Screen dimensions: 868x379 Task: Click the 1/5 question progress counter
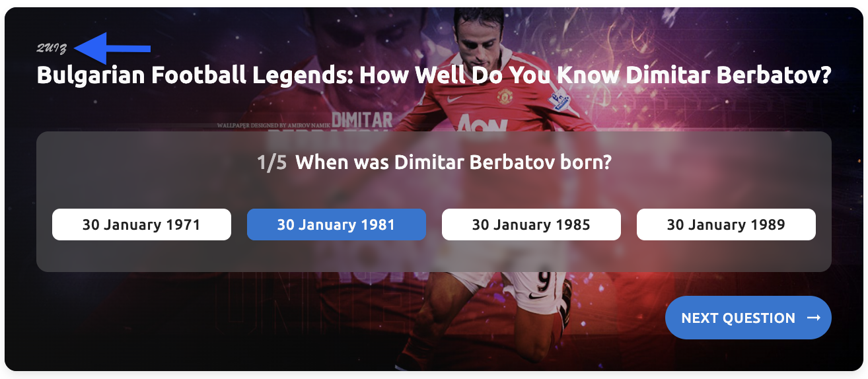pyautogui.click(x=271, y=162)
